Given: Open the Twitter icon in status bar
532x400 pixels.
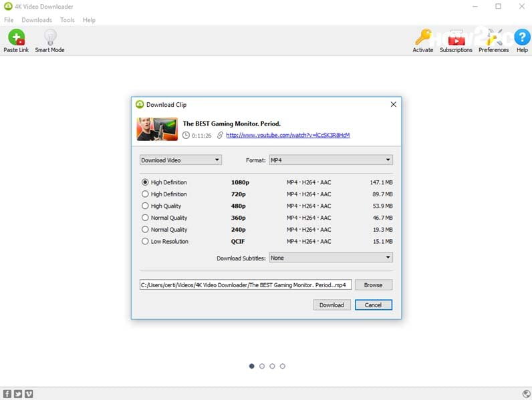Looking at the screenshot, I should click(18, 393).
